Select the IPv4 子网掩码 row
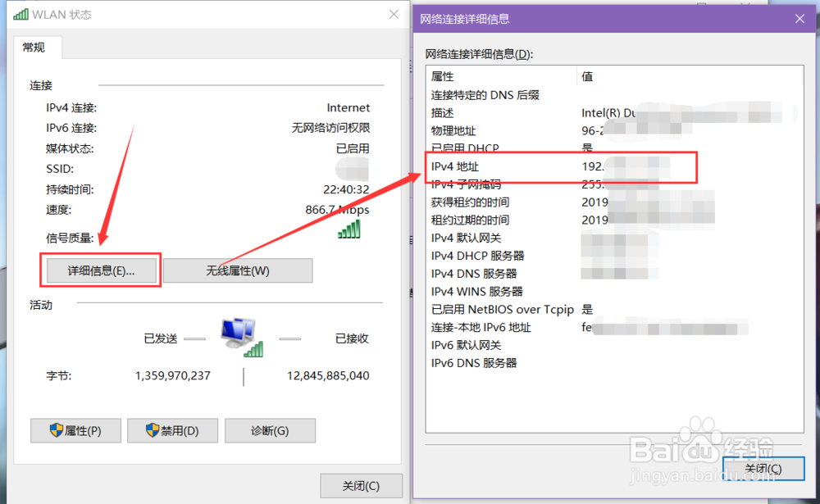Screen dimensions: 820x504 (x=614, y=184)
